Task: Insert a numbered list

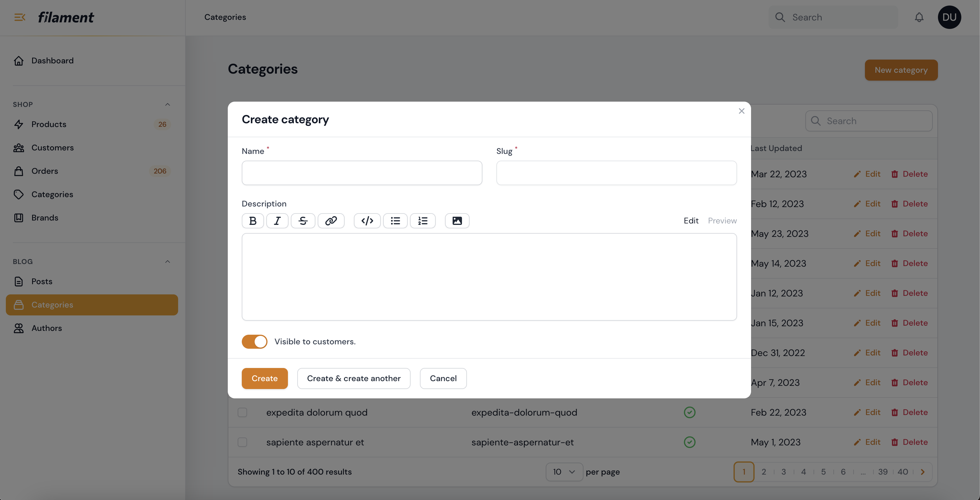Action: pyautogui.click(x=423, y=221)
